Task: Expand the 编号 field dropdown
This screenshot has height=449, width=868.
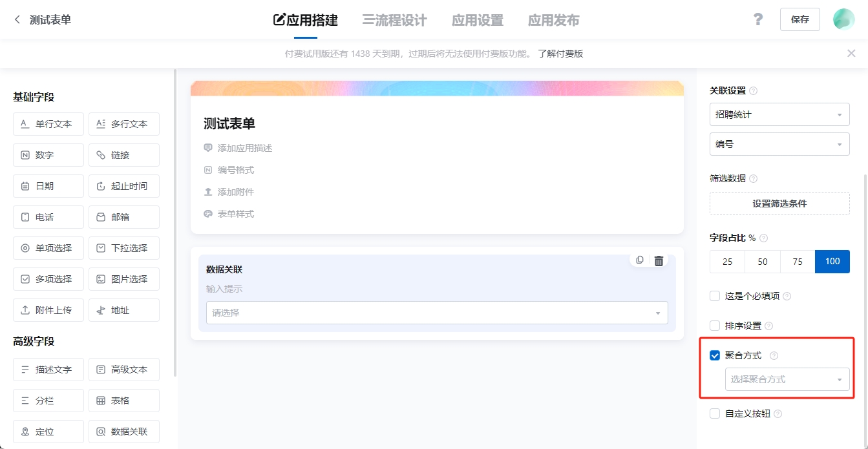Action: (779, 143)
